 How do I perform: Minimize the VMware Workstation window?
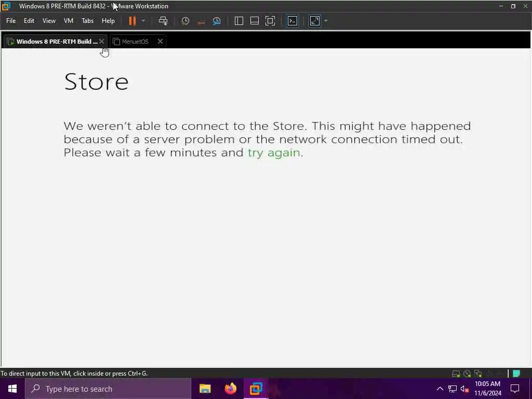click(501, 6)
